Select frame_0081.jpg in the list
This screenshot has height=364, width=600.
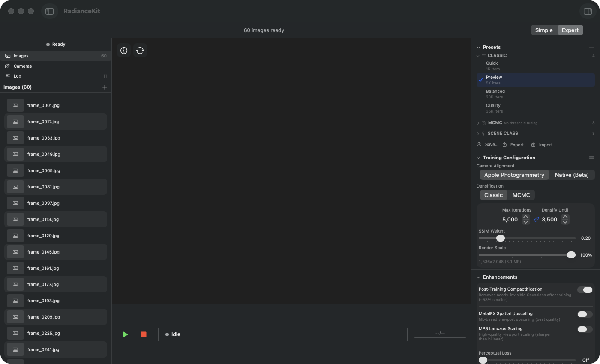56,187
